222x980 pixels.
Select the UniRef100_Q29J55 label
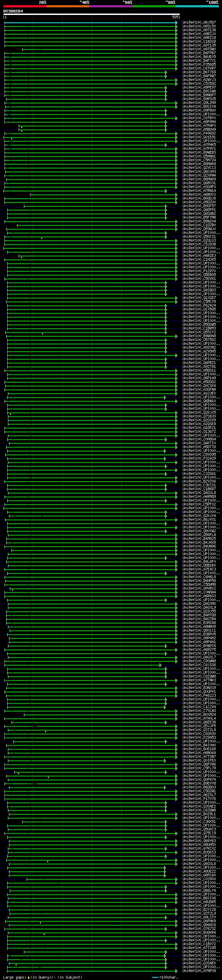(199, 611)
